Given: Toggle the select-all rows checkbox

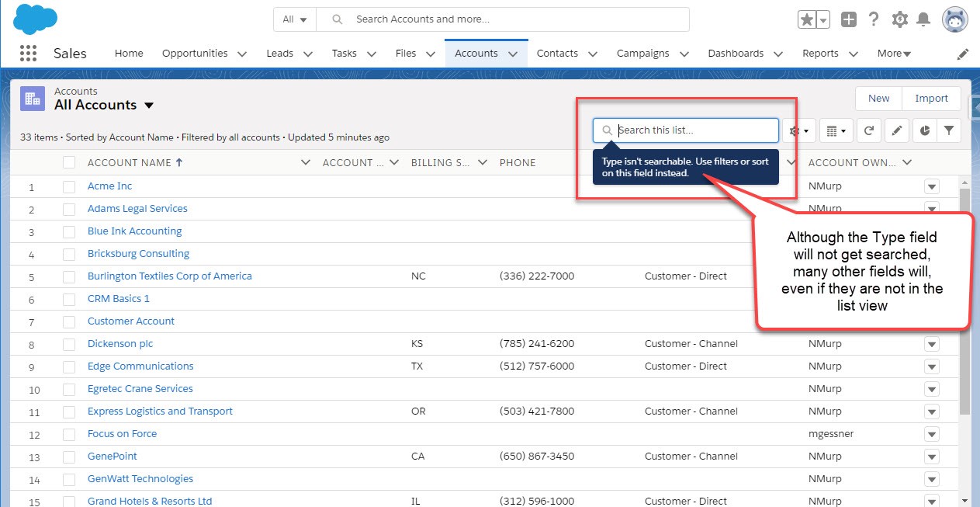Looking at the screenshot, I should (69, 162).
